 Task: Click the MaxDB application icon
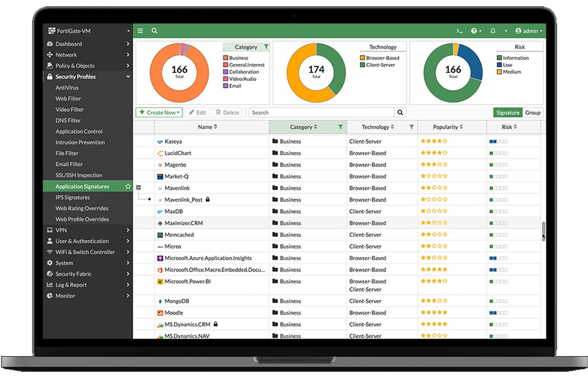[160, 211]
